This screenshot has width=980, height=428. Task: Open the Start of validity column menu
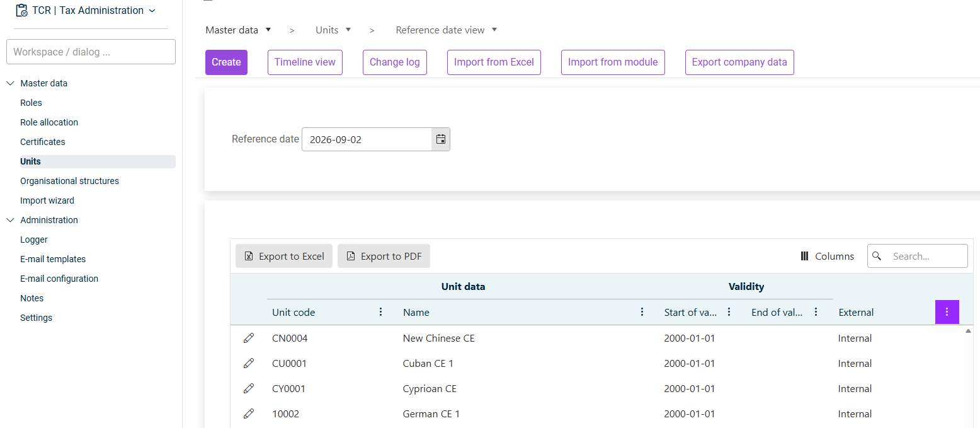[x=729, y=312]
